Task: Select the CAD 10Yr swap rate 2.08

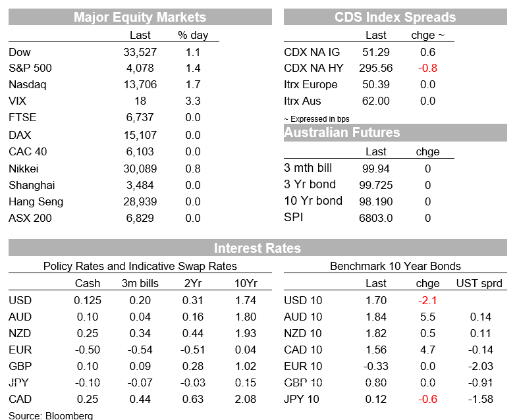Action: 246,399
